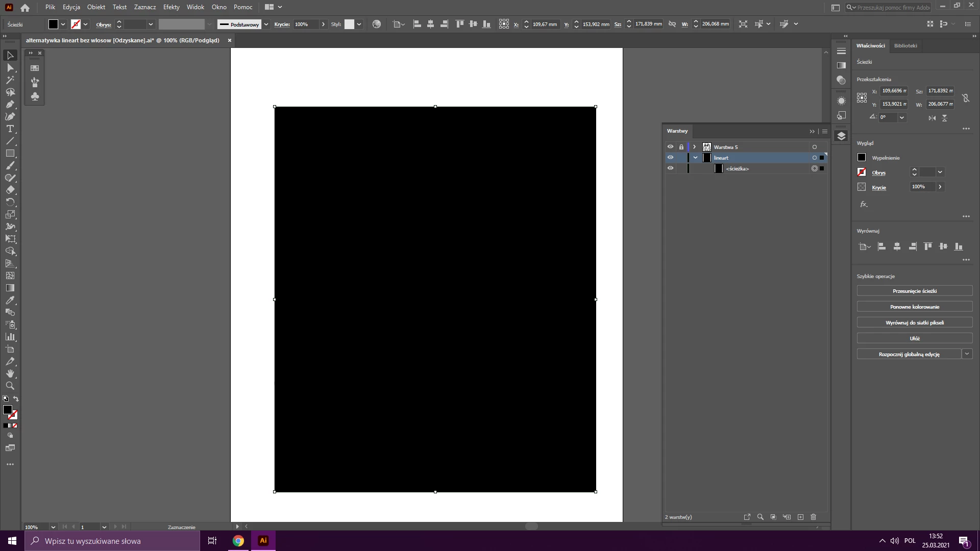Select the Zoom tool
Viewport: 980px width, 551px height.
pos(10,386)
